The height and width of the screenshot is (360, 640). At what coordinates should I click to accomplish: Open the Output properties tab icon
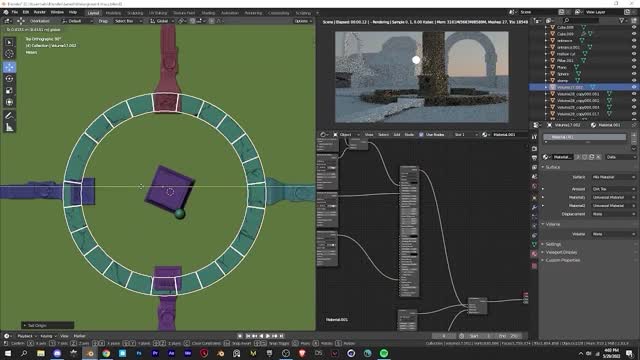click(534, 158)
